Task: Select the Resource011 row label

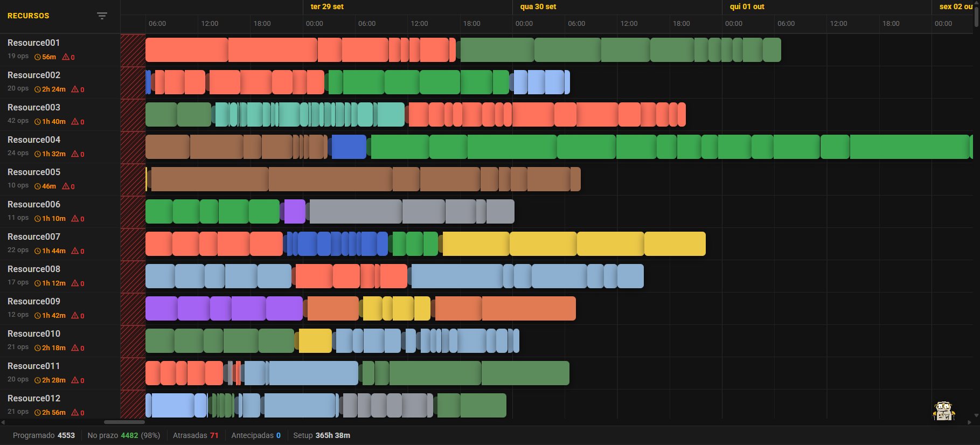Action: [x=33, y=366]
